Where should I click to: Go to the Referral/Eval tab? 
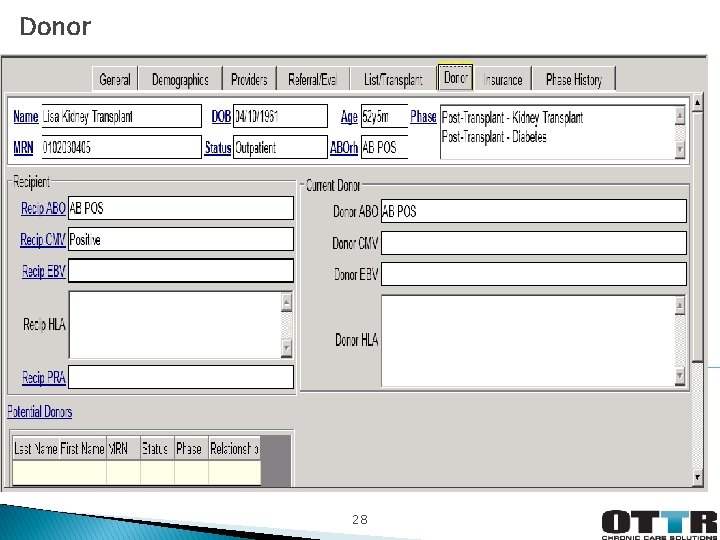point(313,79)
